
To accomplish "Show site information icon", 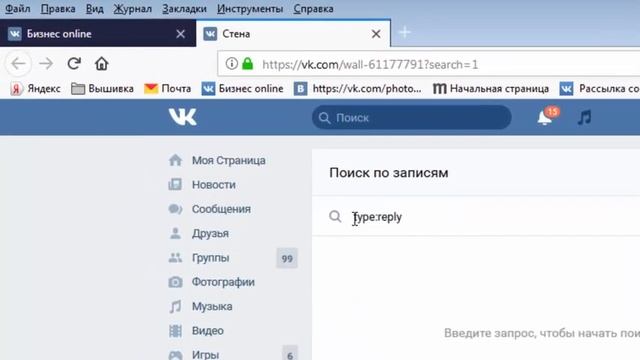I will click(231, 64).
